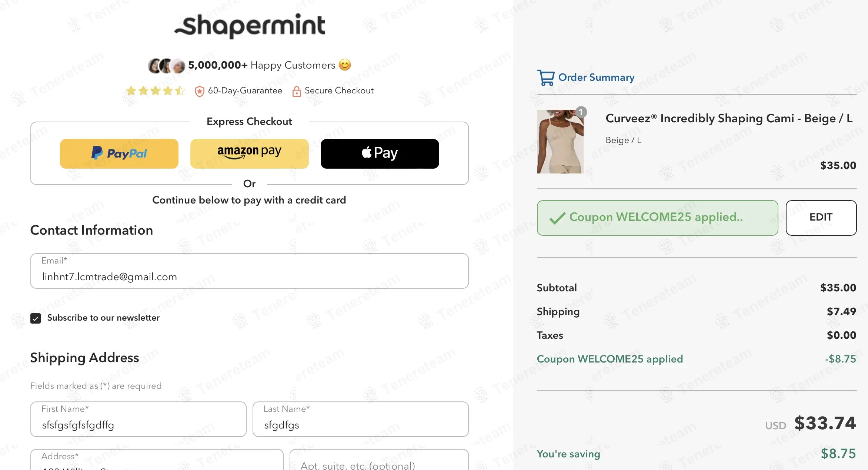Pay with Amazon Pay button
This screenshot has height=470, width=868.
(249, 153)
